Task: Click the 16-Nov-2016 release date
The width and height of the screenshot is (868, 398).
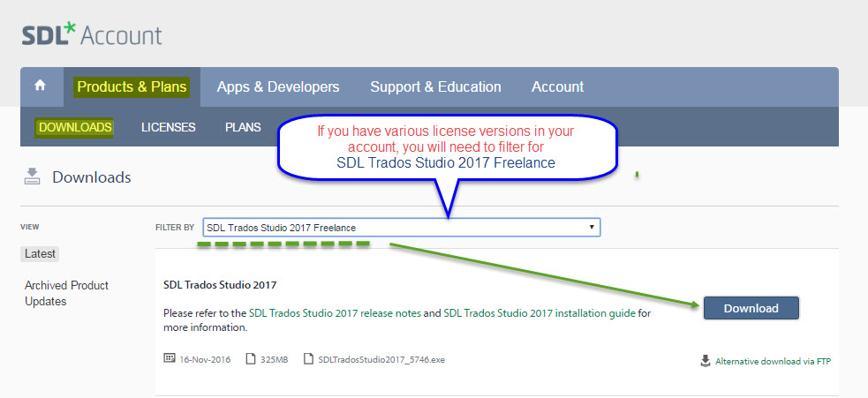Action: pyautogui.click(x=205, y=360)
